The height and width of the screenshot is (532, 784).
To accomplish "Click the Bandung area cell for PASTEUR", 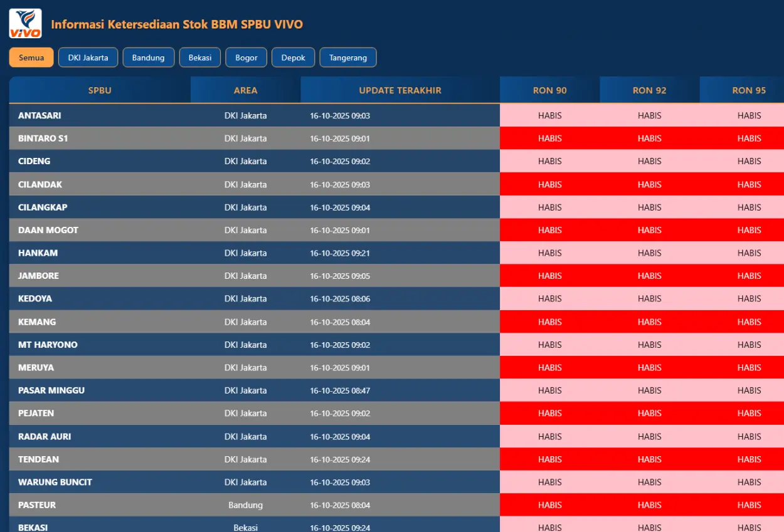I will [246, 505].
